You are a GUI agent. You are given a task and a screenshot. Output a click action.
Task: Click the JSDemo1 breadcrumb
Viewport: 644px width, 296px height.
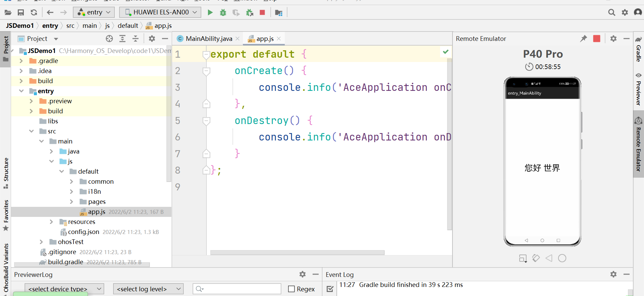click(20, 26)
